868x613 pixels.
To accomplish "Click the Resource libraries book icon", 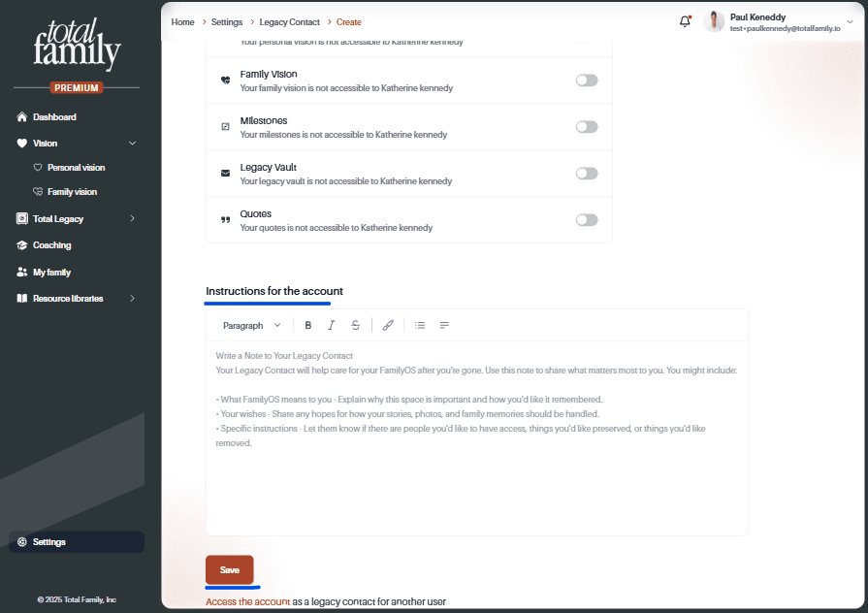I will 22,298.
